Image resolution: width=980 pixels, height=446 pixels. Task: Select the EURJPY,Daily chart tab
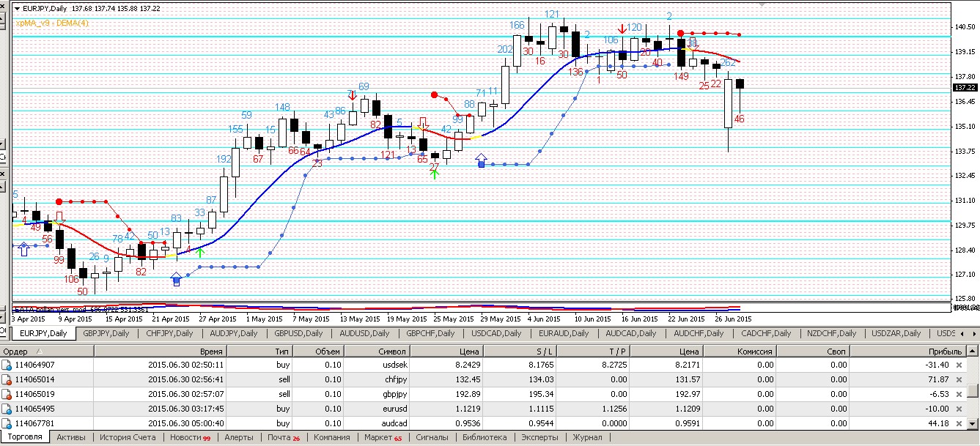point(43,333)
